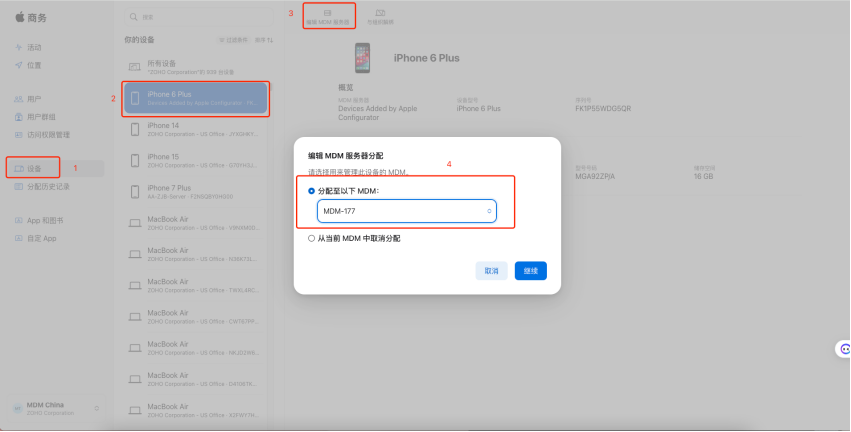Select the 所有设备 list entry
851x432 pixels.
click(196, 67)
